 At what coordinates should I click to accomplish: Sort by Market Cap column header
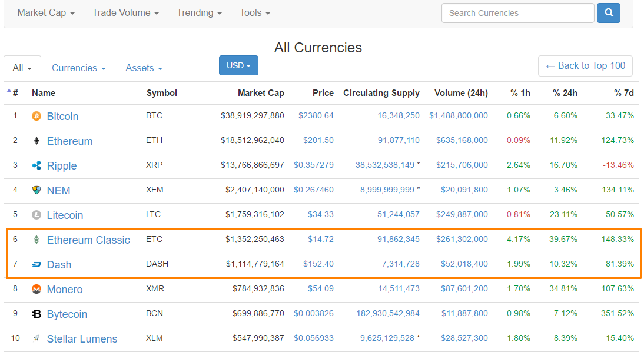tap(261, 93)
